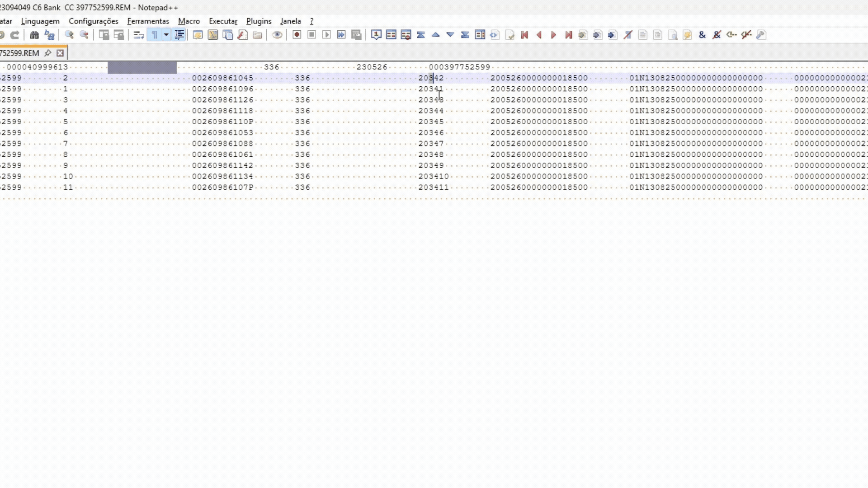Open the ? help menu
Screen dimensions: 868x488
click(311, 21)
